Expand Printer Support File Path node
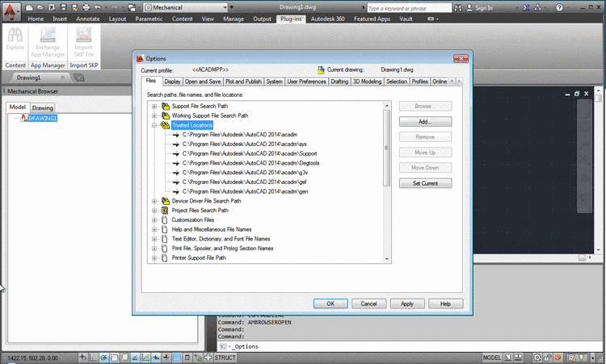 pos(154,257)
